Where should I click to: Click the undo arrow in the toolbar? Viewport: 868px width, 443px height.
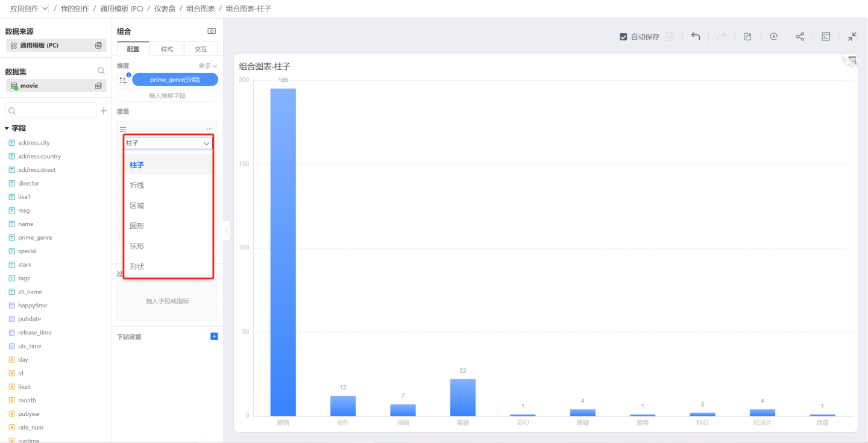coord(696,37)
